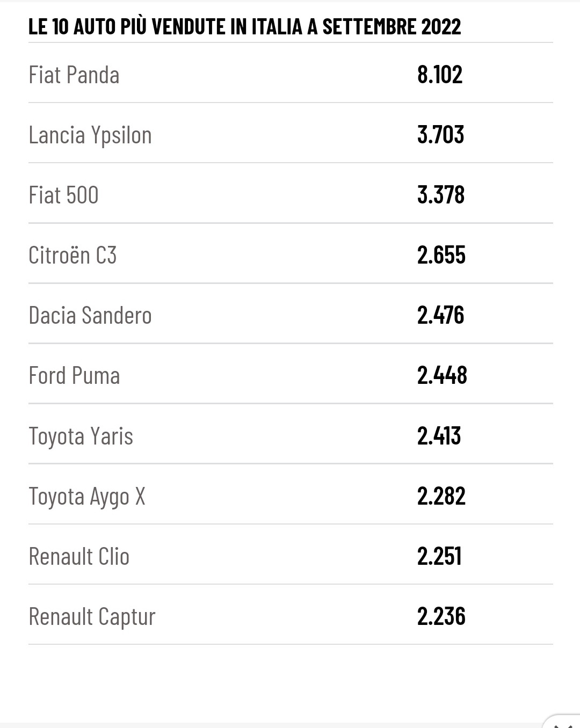
Task: Click the Fiat Panda model name
Action: tap(74, 75)
